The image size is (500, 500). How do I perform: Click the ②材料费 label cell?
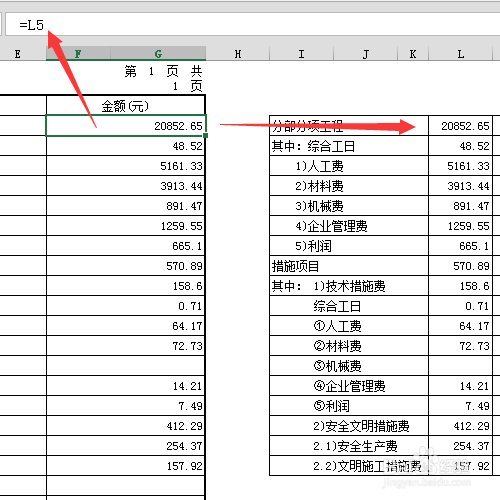(349, 346)
